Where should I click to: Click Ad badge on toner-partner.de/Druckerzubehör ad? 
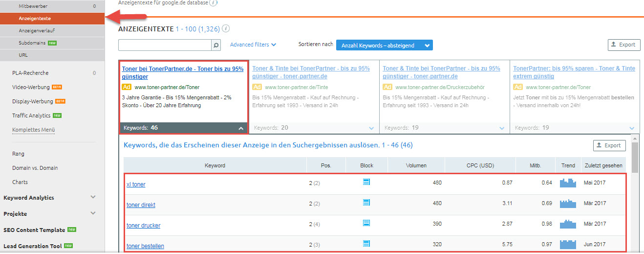tap(387, 87)
